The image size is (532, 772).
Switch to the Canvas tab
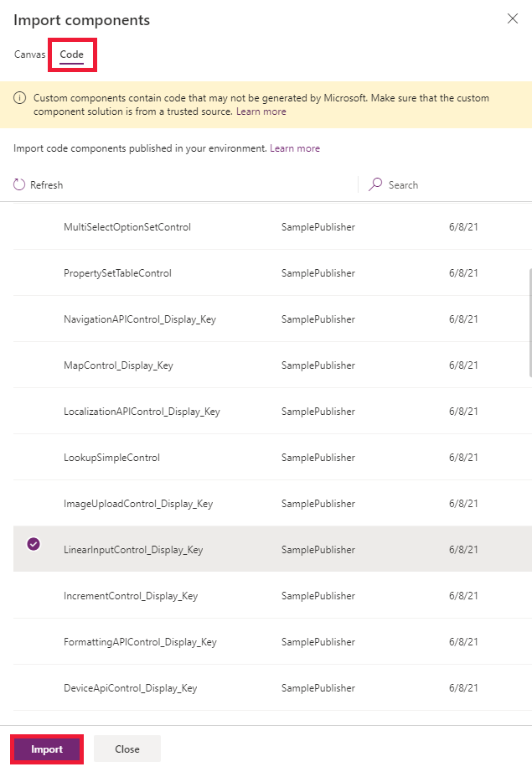coord(30,54)
